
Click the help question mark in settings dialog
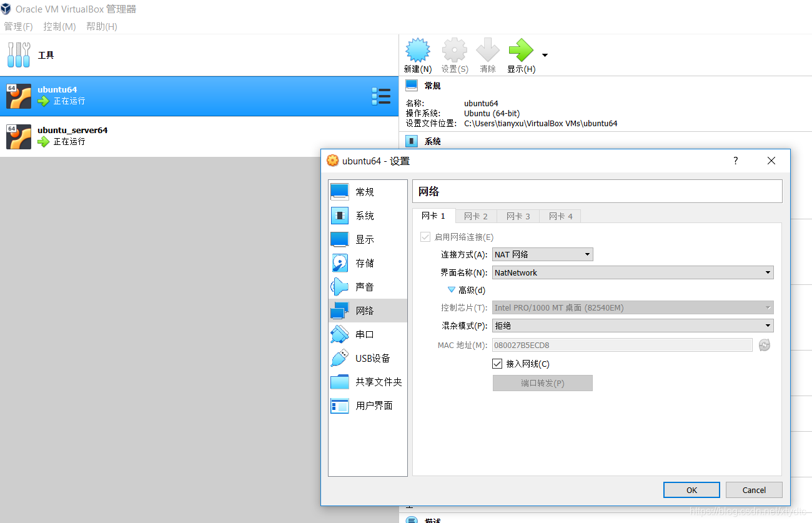(x=735, y=161)
